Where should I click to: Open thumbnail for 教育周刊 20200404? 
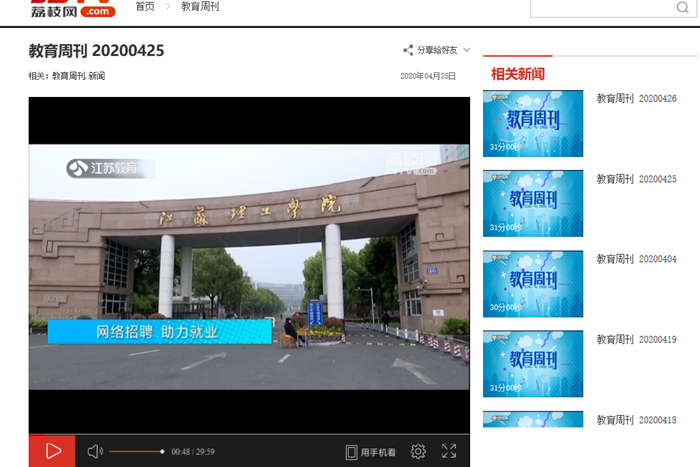tap(533, 284)
